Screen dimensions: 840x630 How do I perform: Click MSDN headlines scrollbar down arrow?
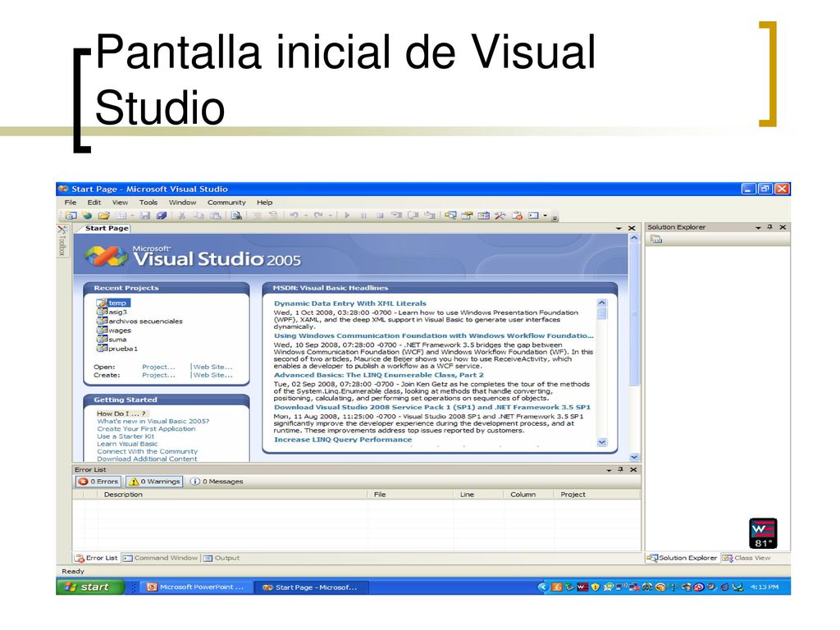click(601, 442)
